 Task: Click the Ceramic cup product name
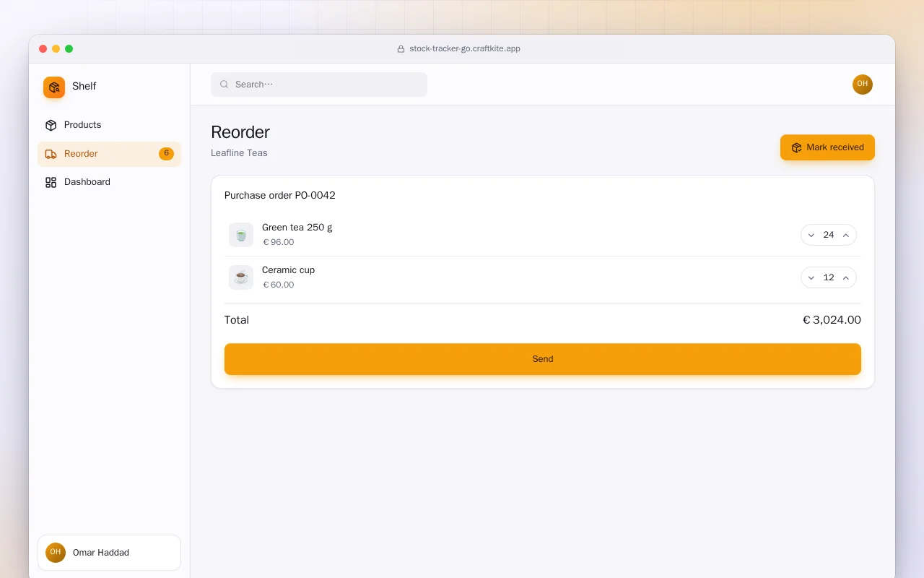point(289,270)
